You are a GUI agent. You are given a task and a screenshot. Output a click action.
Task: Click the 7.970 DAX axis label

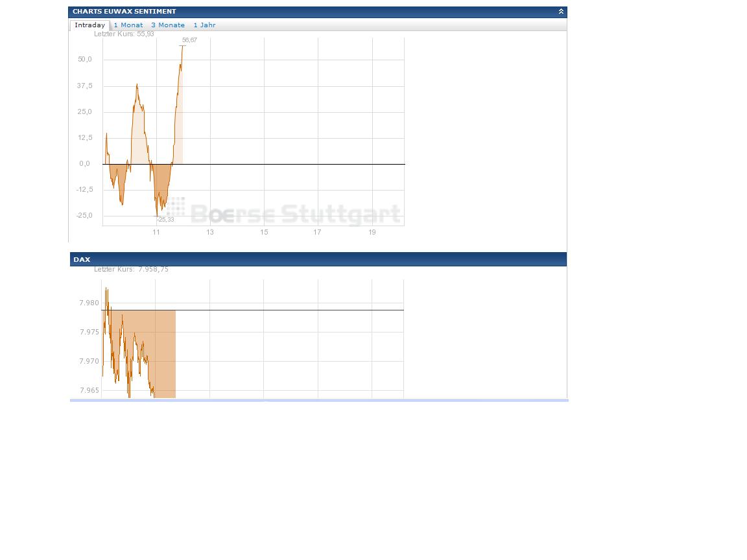89,362
